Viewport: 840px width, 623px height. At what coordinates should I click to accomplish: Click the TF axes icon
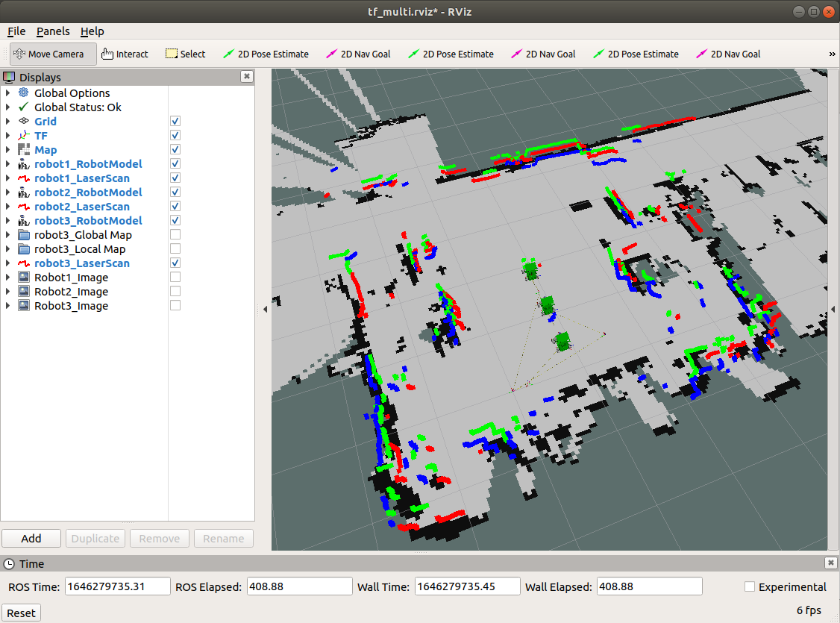23,136
